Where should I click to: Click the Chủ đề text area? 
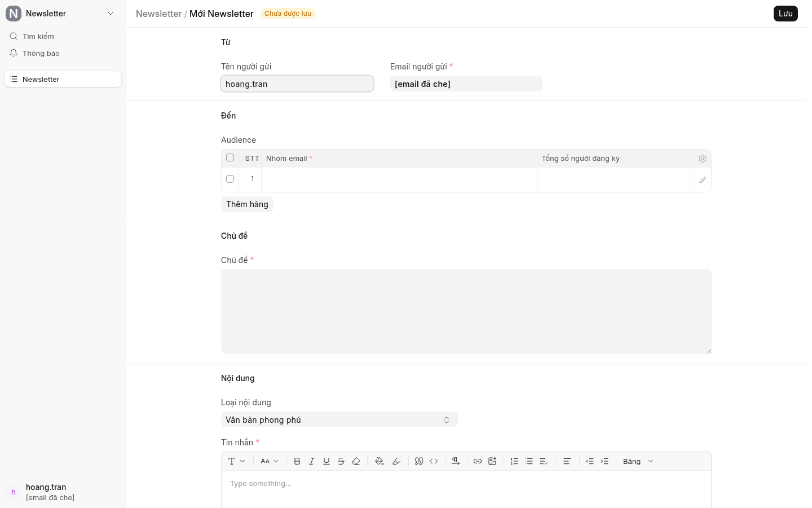click(x=466, y=312)
